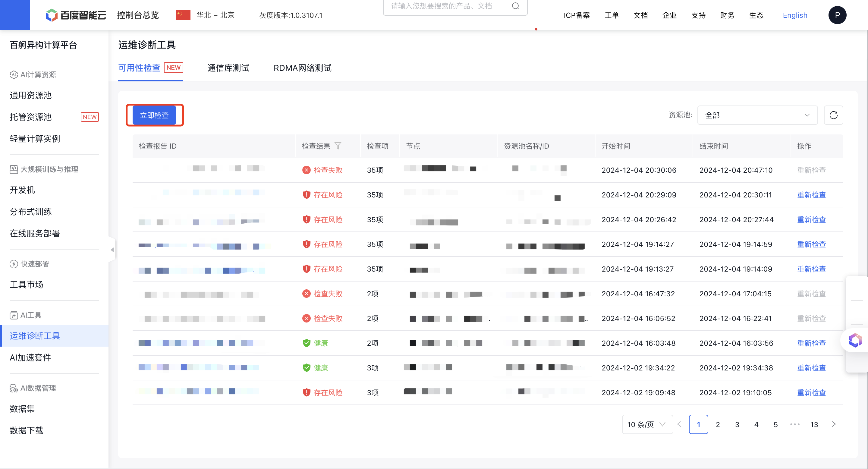Click the AI工具 section icon
Screen dimensions: 868x469
(14, 315)
